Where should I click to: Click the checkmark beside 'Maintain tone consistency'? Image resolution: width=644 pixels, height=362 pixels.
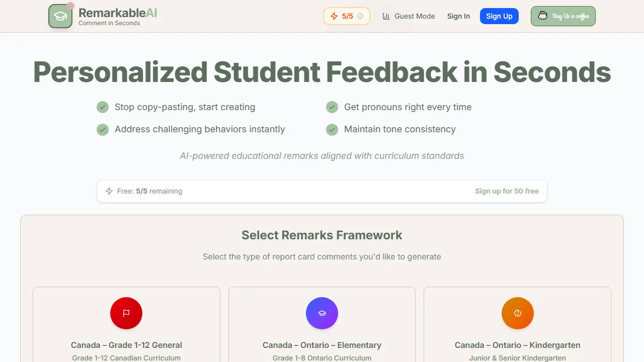click(332, 129)
